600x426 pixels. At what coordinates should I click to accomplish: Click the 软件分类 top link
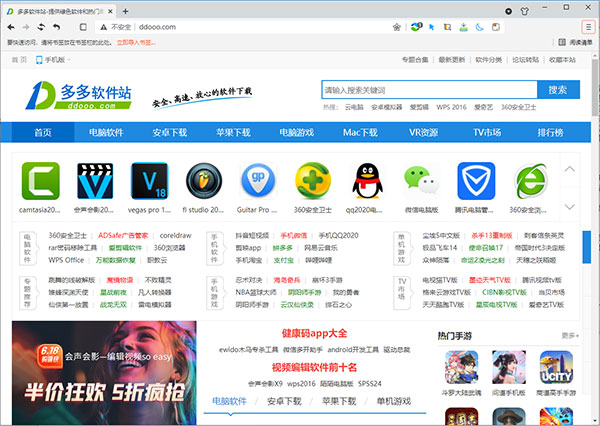coord(489,60)
